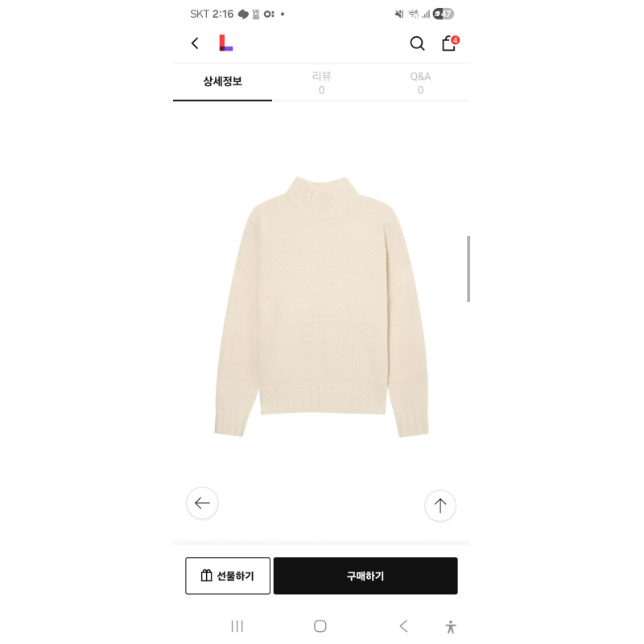Click the page scrollbar handle

click(x=469, y=269)
